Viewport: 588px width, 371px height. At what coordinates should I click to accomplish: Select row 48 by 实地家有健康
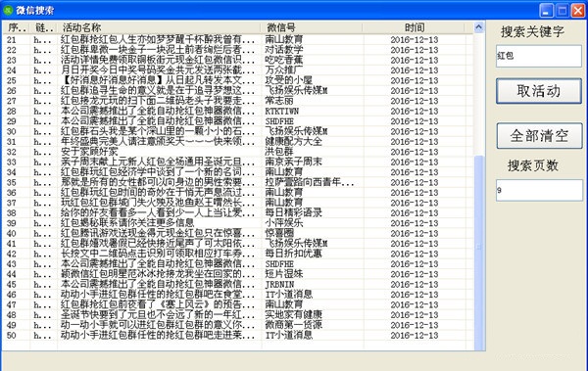pyautogui.click(x=238, y=315)
